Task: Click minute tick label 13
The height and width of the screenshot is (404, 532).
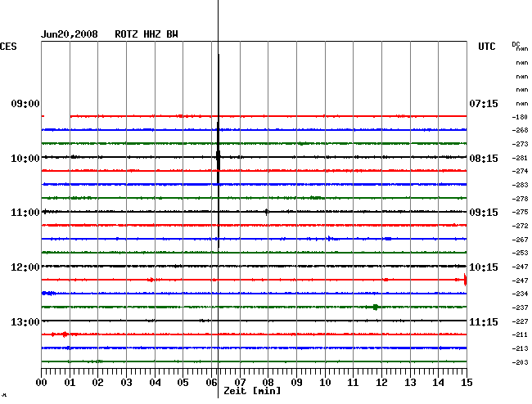Action: (410, 383)
